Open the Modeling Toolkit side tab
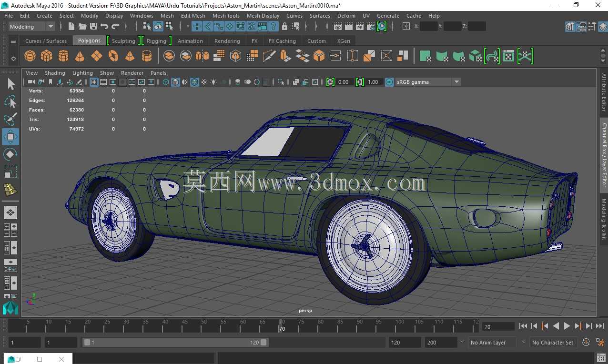The width and height of the screenshot is (608, 364). pos(604,219)
